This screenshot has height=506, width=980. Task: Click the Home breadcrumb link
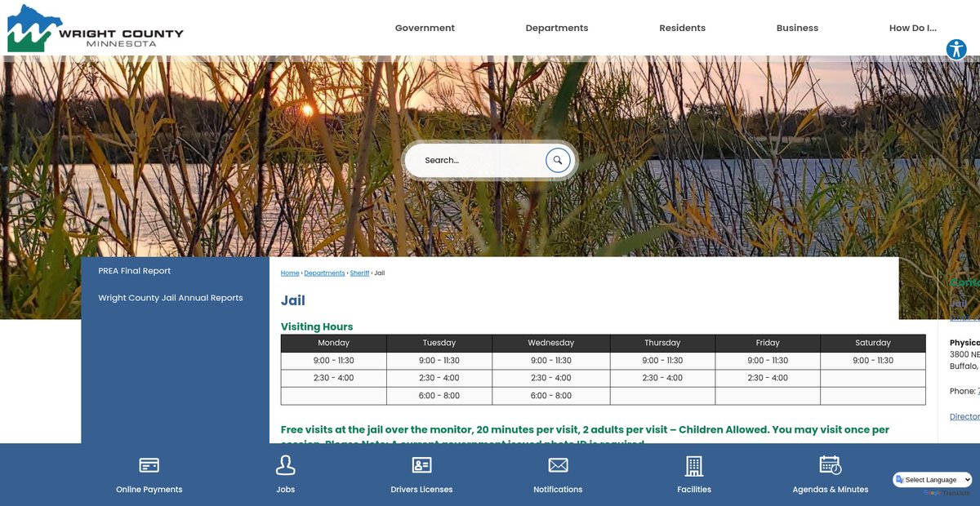289,273
